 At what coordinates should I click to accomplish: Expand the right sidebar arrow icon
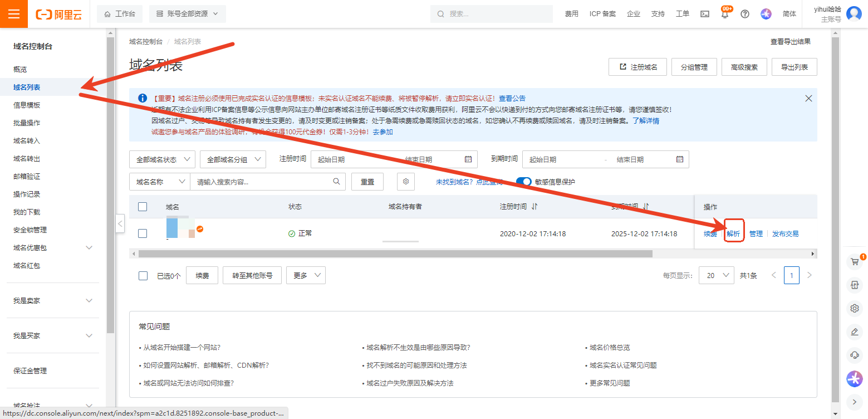click(854, 401)
